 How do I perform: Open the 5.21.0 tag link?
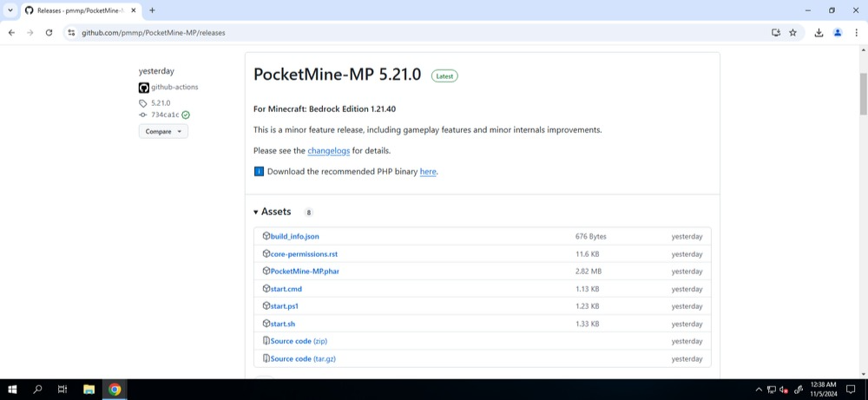tap(161, 103)
